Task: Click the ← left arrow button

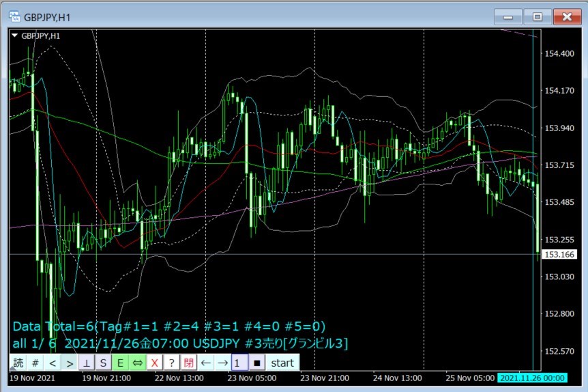Action: pyautogui.click(x=205, y=363)
